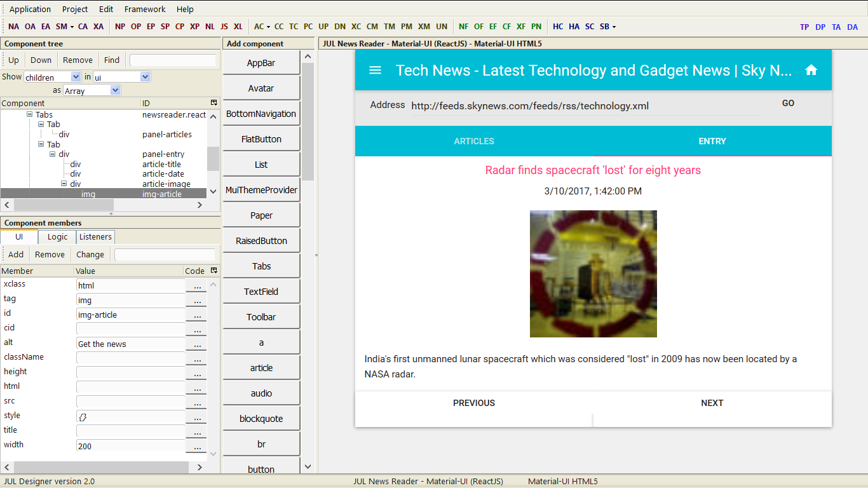The image size is (868, 488).
Task: Open code editor for the alt member
Action: (x=197, y=344)
